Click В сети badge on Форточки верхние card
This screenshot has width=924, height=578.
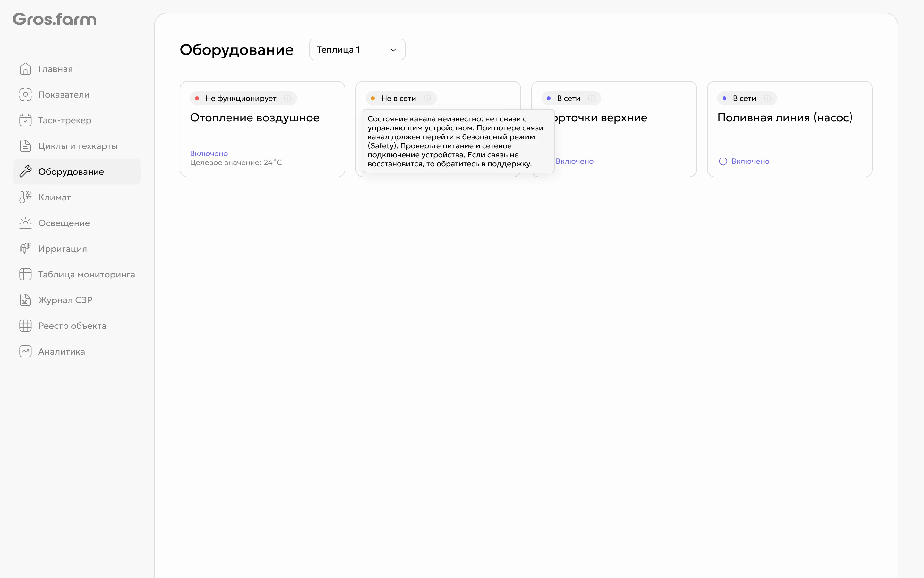(x=571, y=98)
